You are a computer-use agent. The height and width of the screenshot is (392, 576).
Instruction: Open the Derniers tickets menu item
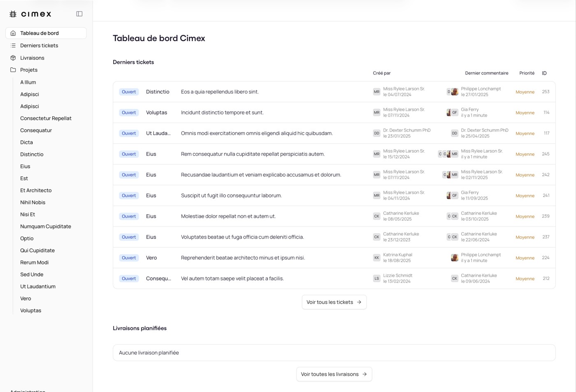click(x=39, y=46)
